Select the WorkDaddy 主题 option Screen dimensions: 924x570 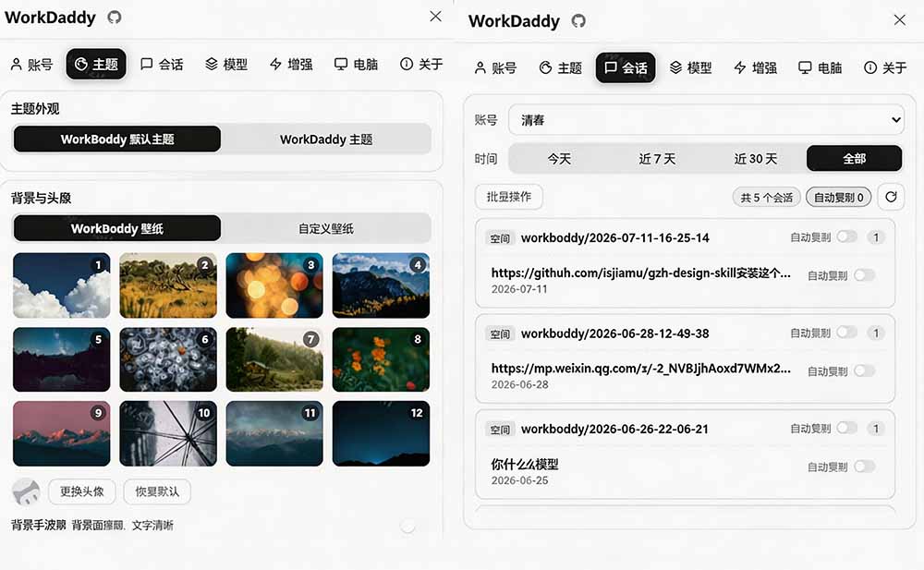click(x=326, y=139)
